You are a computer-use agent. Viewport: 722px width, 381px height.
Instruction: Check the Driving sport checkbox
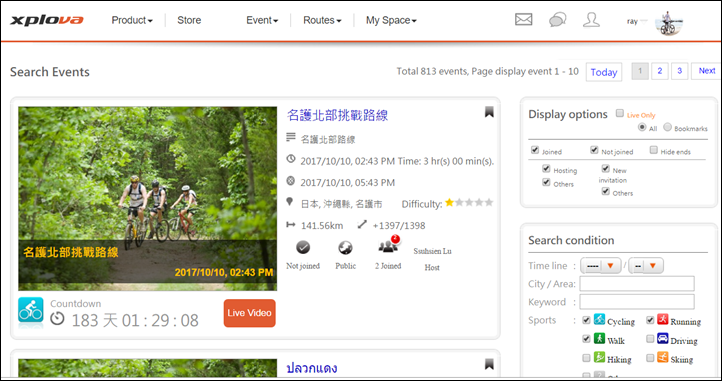pos(650,339)
